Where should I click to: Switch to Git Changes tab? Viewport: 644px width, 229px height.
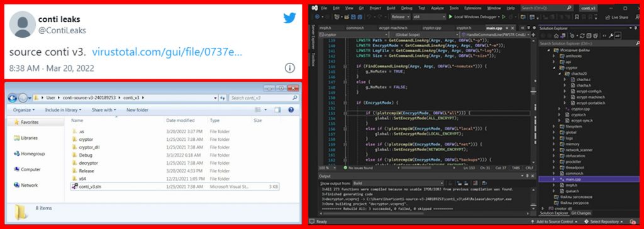[x=581, y=213]
